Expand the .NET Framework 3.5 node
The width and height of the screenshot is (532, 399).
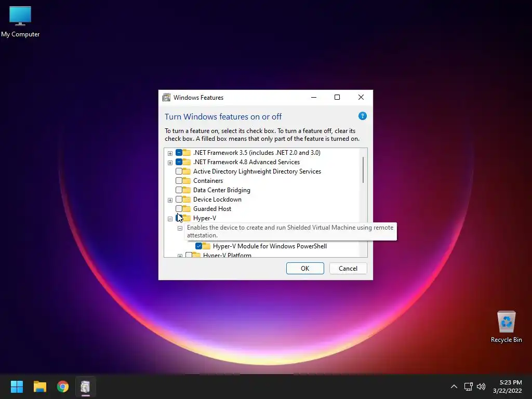[x=170, y=153]
